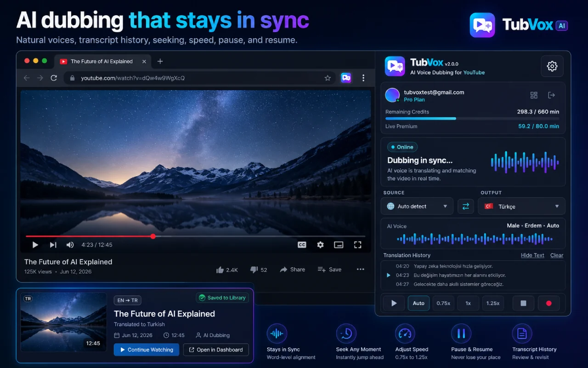Click the Online status badge
The height and width of the screenshot is (368, 588).
[402, 147]
